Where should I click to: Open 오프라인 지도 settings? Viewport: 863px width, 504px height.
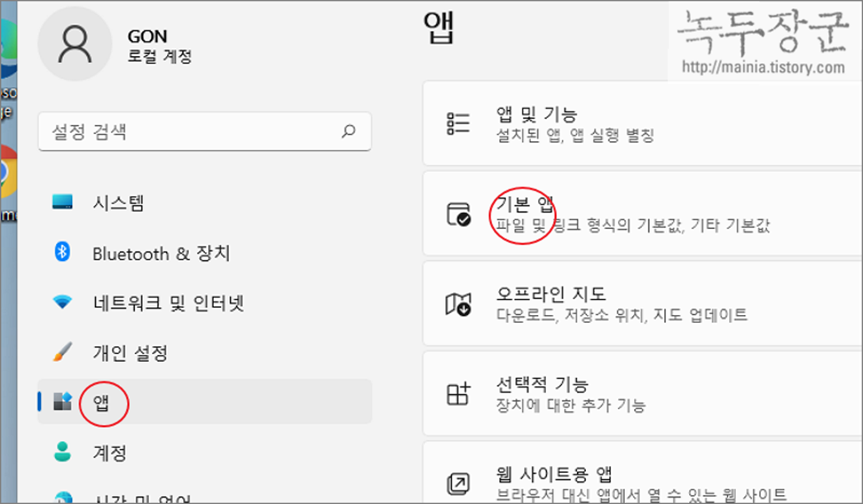click(642, 304)
